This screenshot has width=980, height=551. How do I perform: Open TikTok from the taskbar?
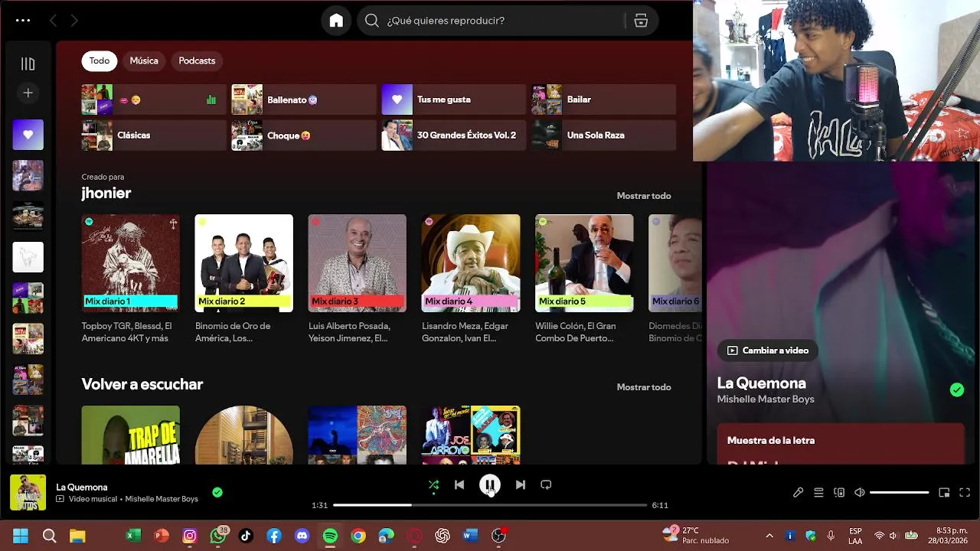point(246,536)
